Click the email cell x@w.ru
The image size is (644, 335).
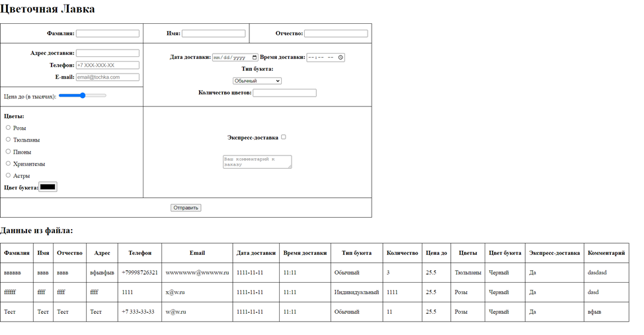point(197,292)
